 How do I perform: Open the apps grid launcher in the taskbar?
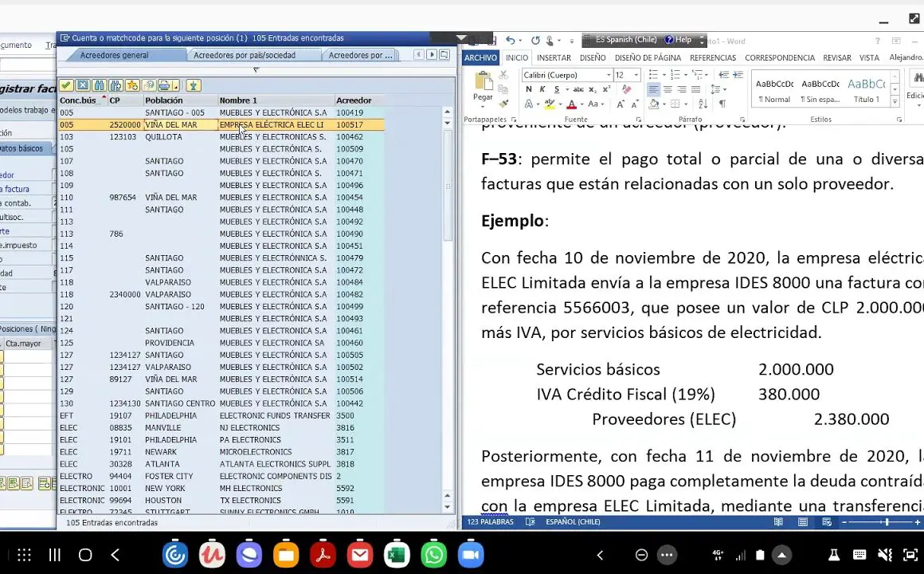coord(24,555)
